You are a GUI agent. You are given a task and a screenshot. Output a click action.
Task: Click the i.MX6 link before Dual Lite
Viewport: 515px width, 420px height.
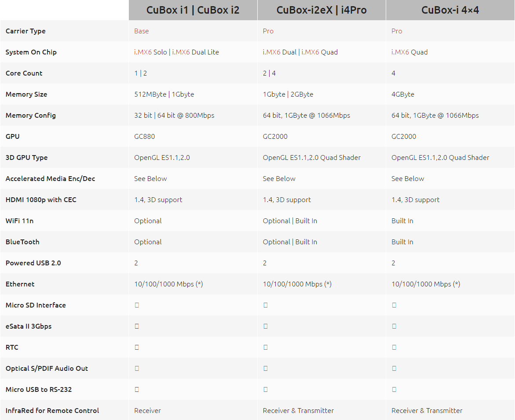181,52
